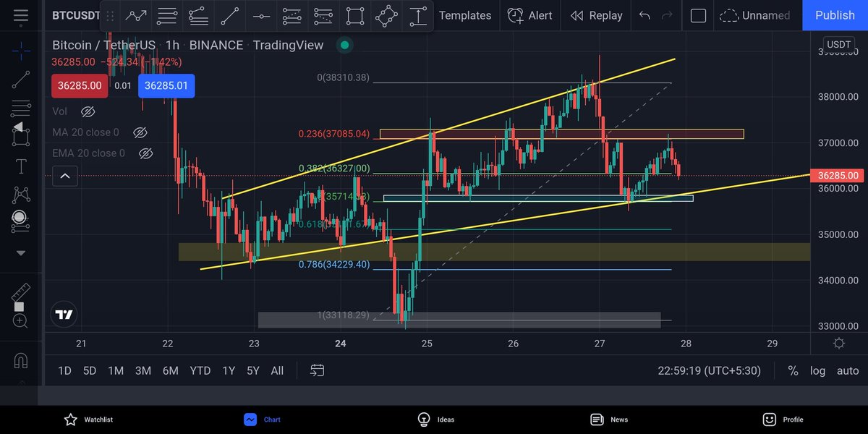868x434 pixels.
Task: Open go to date icon
Action: [317, 370]
